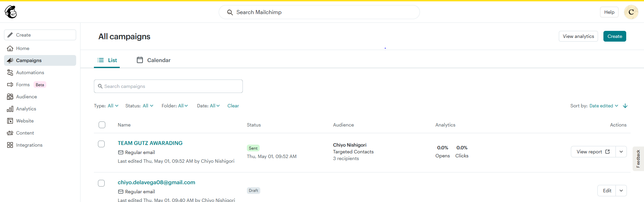The width and height of the screenshot is (644, 202).
Task: Check the TEAM GUTZ AWARADING campaign checkbox
Action: point(101,144)
